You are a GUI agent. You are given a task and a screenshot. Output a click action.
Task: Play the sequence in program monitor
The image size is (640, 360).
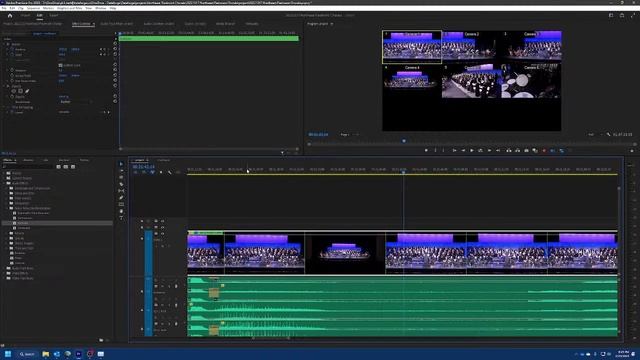pos(472,151)
